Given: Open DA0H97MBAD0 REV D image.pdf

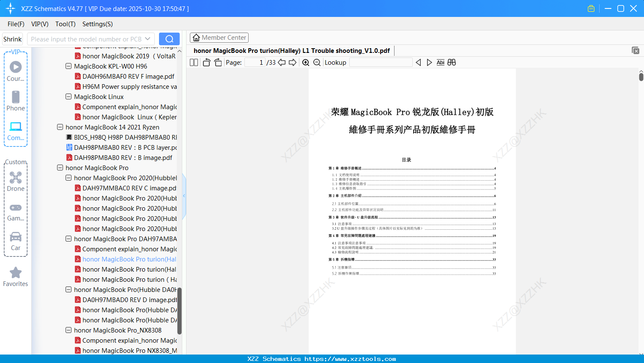Looking at the screenshot, I should 126,300.
